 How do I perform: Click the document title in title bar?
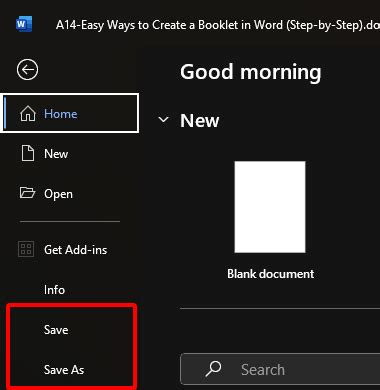click(218, 25)
